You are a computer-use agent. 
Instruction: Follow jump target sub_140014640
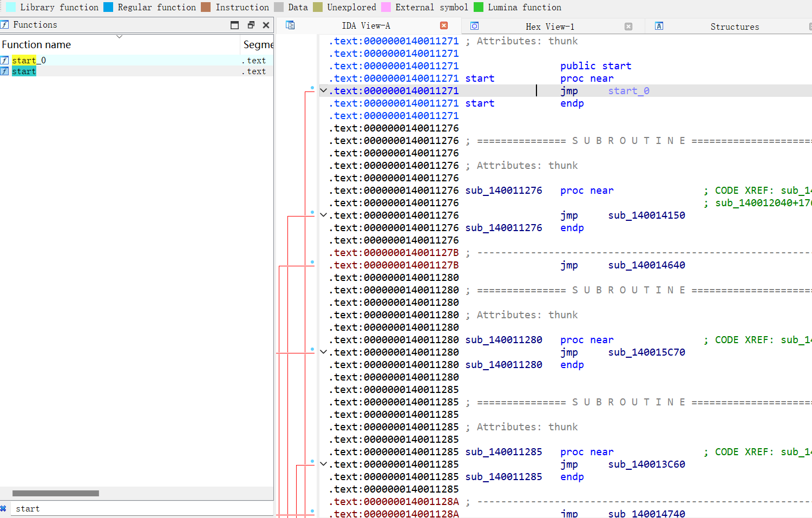646,265
